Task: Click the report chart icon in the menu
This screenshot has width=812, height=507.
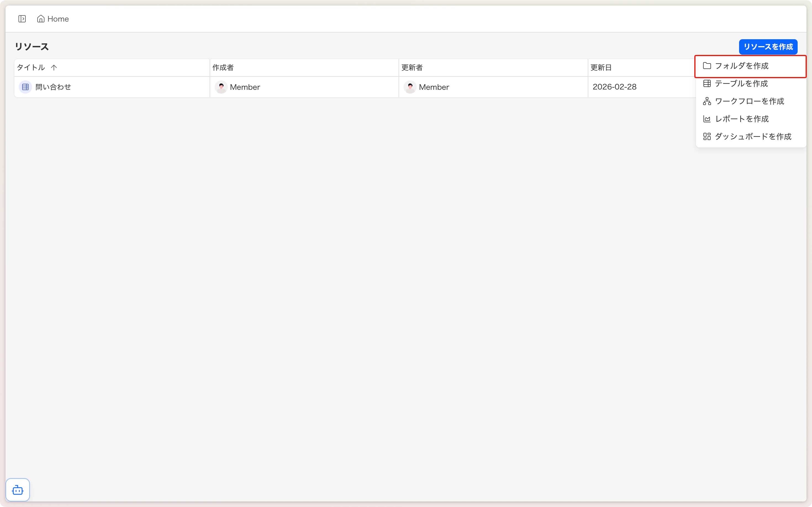Action: tap(707, 119)
